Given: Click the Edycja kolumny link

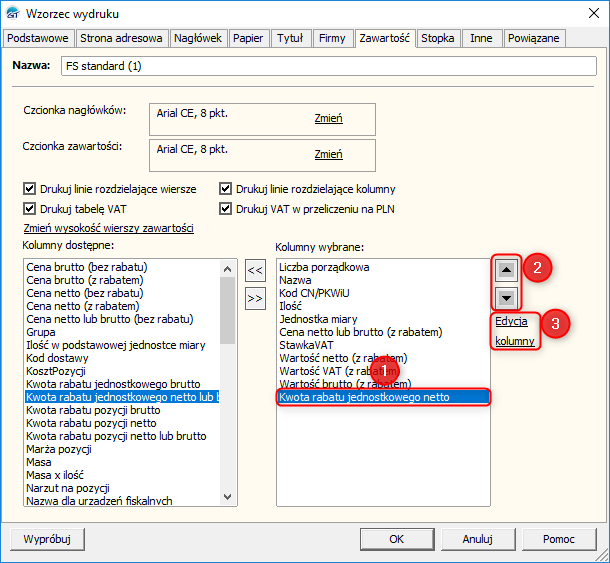Looking at the screenshot, I should pos(515,331).
